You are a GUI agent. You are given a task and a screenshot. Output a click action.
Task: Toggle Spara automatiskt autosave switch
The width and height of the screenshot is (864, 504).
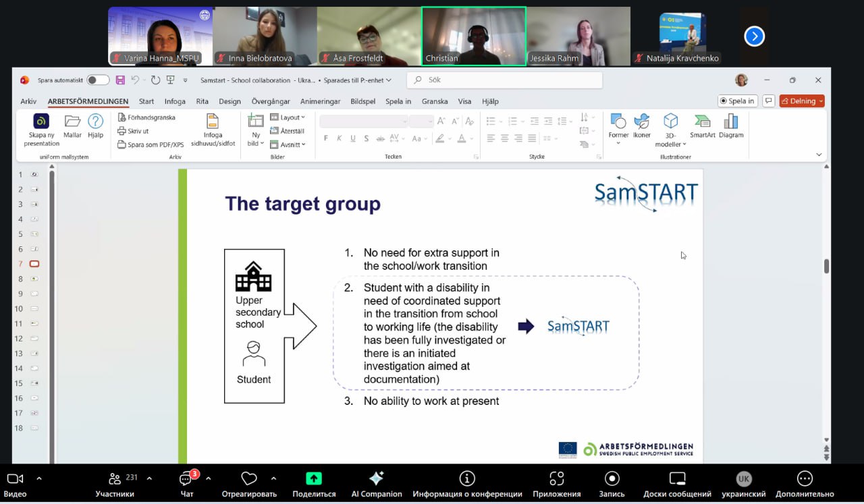[x=98, y=80]
